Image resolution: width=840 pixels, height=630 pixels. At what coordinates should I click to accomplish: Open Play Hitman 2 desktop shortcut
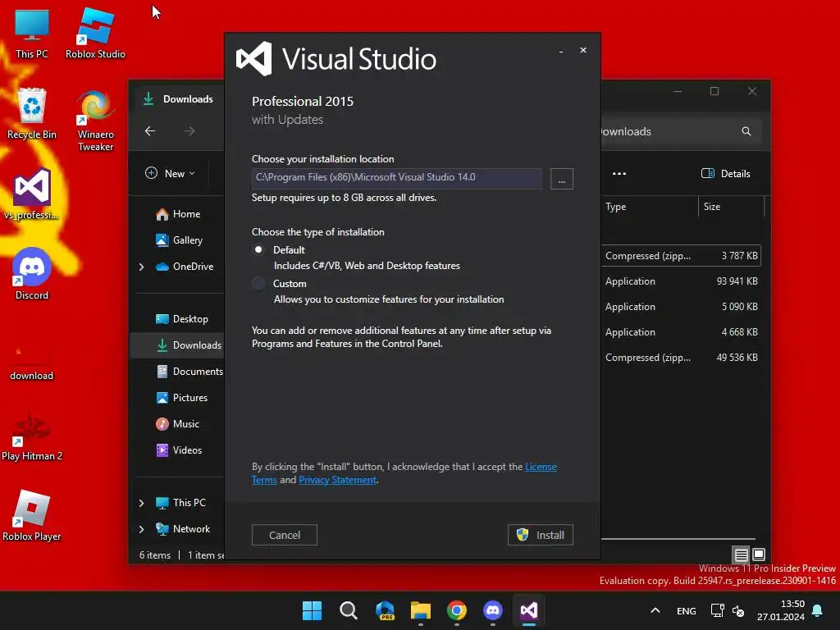click(x=32, y=437)
